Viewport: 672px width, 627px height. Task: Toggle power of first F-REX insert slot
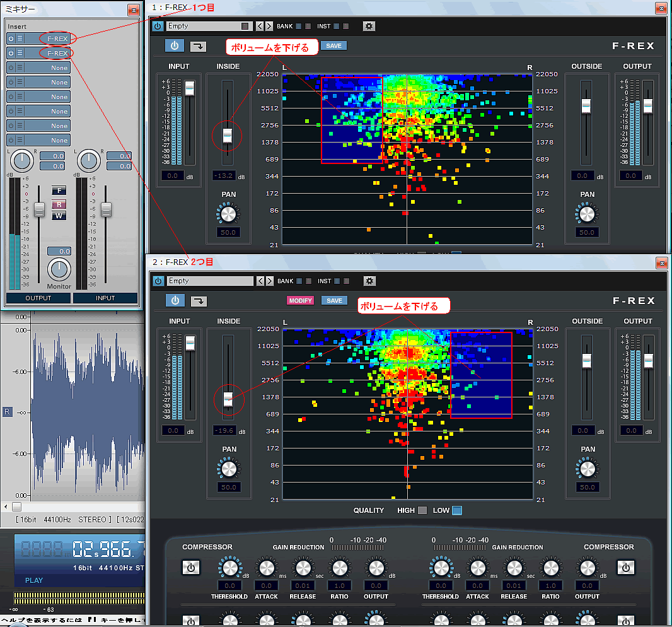(x=11, y=38)
